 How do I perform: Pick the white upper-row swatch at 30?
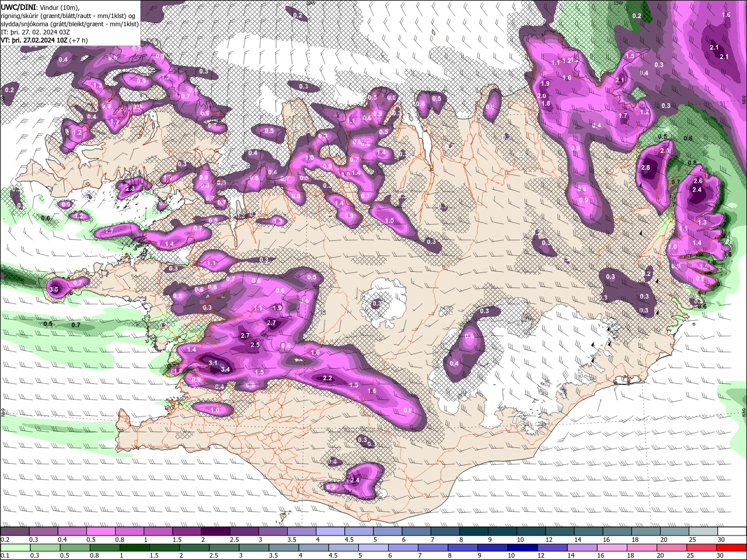coord(732,531)
